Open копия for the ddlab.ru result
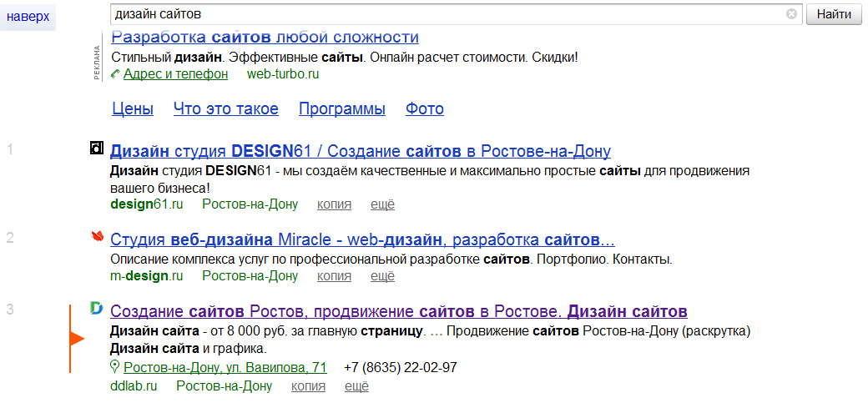Screen dimensions: 868x408 (308, 387)
